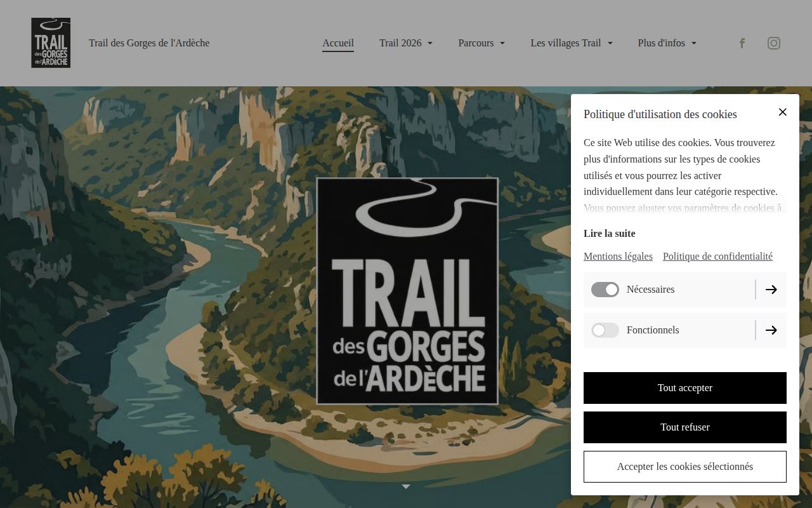This screenshot has width=812, height=508.
Task: Expand the Parcours dropdown menu
Action: (481, 43)
